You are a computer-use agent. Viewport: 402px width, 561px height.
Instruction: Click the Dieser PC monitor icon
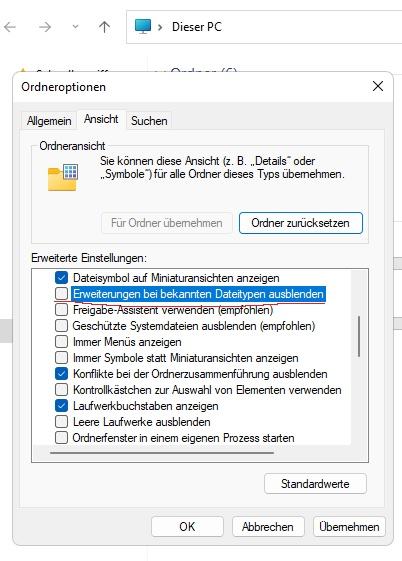(143, 26)
